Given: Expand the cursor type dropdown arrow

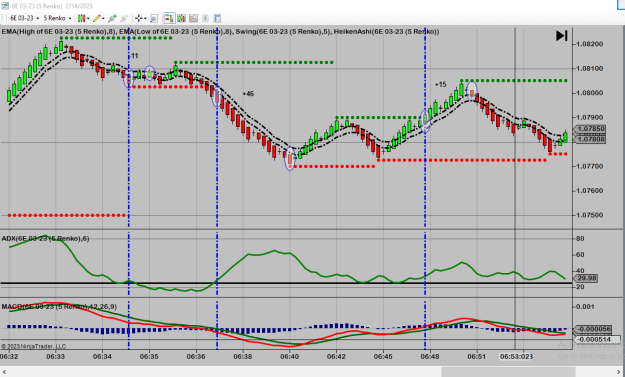Looking at the screenshot, I should tap(145, 18).
